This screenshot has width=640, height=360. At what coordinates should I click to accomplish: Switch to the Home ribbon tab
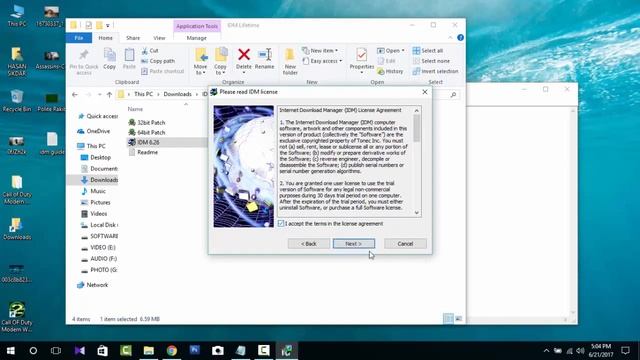[105, 38]
